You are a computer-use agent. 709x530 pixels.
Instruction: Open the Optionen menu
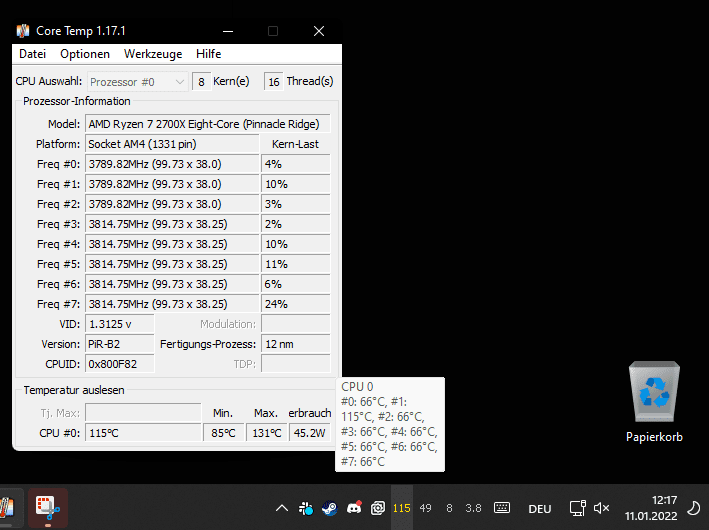pyautogui.click(x=85, y=54)
